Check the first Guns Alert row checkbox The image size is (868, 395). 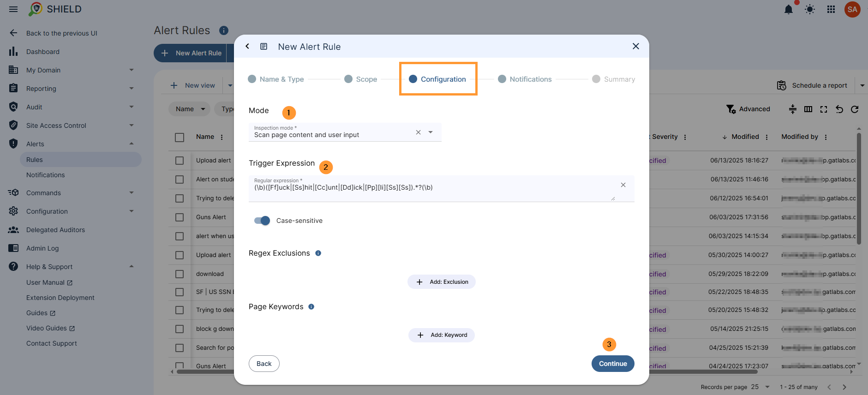point(180,217)
